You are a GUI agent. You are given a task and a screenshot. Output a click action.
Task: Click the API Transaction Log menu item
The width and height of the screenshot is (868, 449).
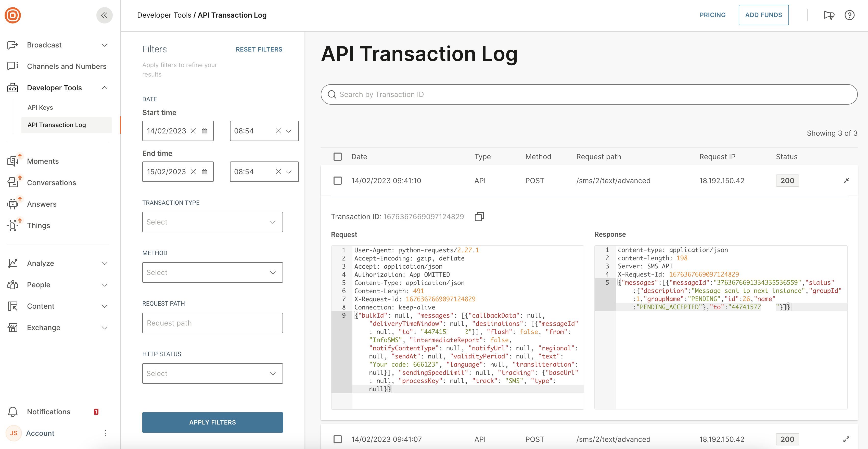[56, 125]
